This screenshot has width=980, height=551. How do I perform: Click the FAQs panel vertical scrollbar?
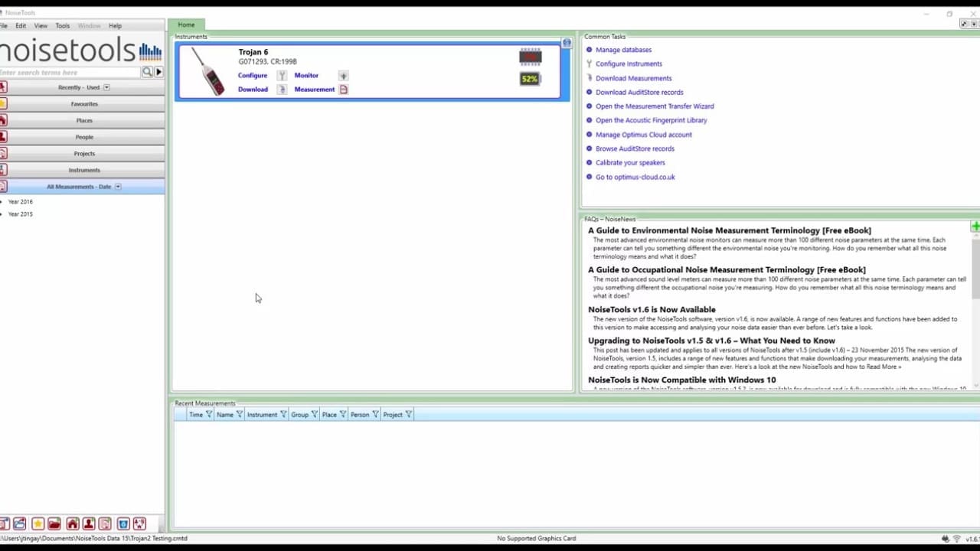click(x=976, y=310)
